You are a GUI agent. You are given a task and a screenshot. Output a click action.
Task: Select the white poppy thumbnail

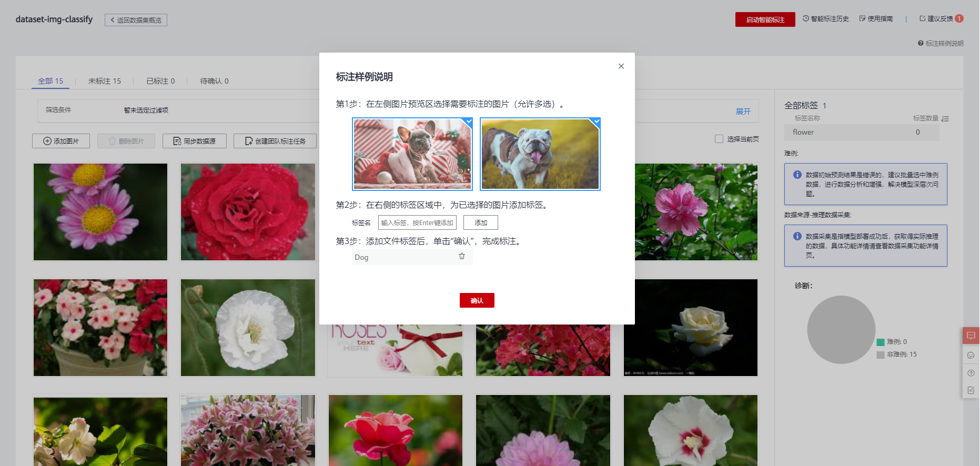pos(248,328)
